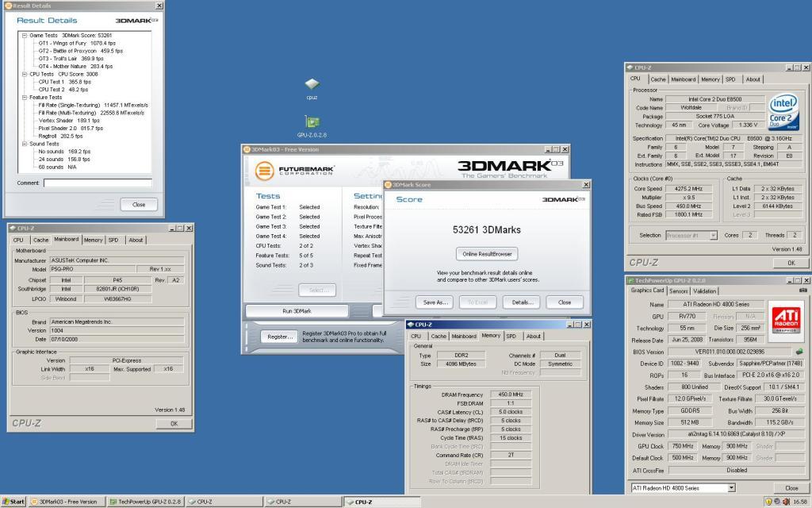Open the SPD tab in the Memory CPU-Z window
812x508 pixels.
tap(511, 337)
